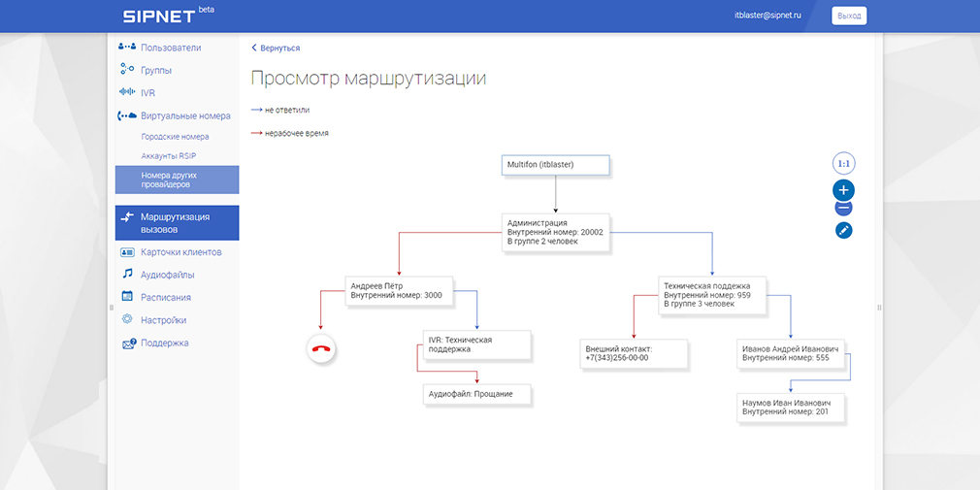Click the Расписания calendar icon
Image resolution: width=980 pixels, height=490 pixels.
click(127, 297)
